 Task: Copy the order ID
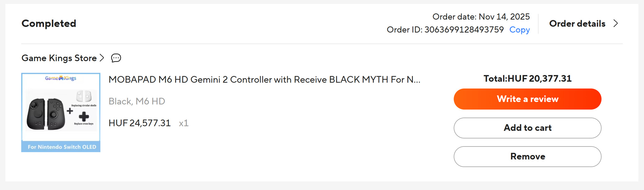pyautogui.click(x=519, y=30)
